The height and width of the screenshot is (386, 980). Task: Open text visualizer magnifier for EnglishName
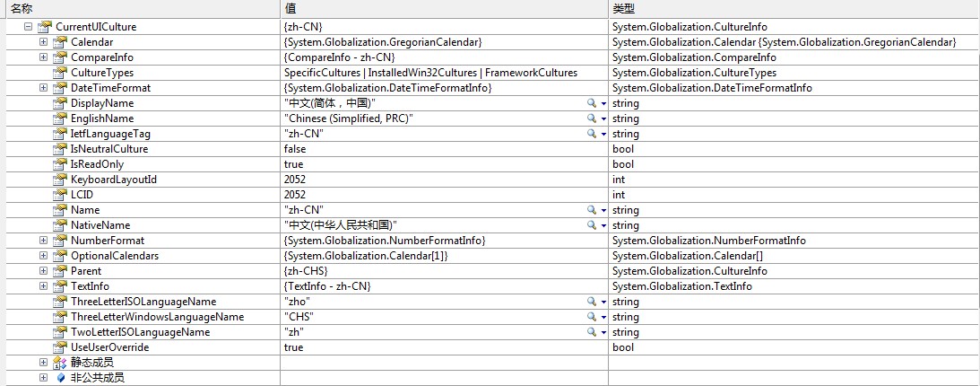point(591,118)
